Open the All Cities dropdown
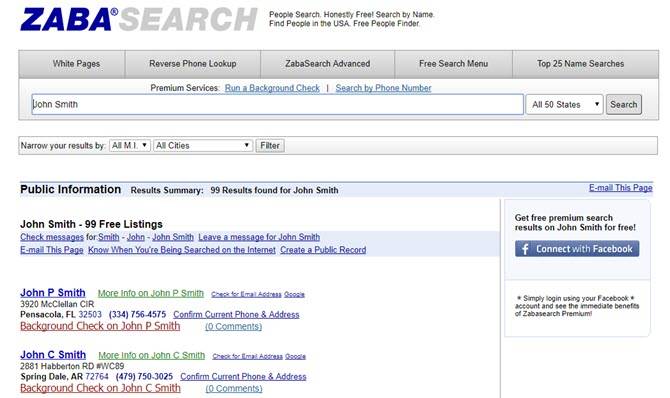Screen dimensions: 670x398 pyautogui.click(x=203, y=145)
